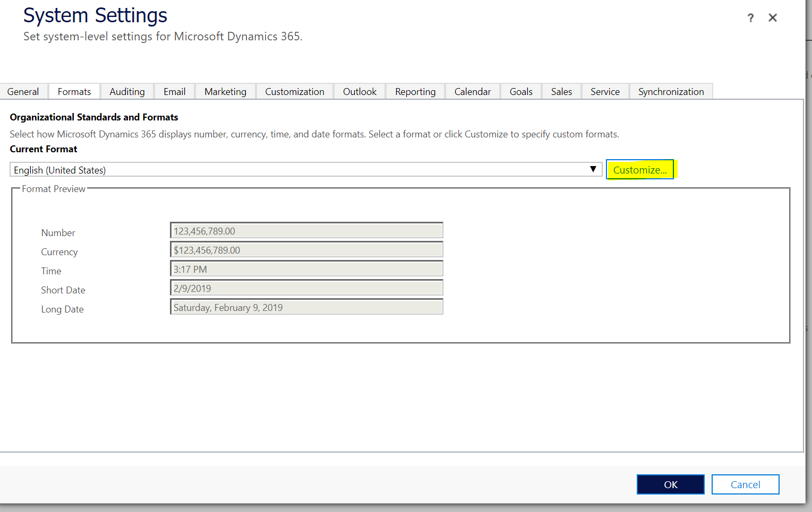
Task: Click the Currency format preview field
Action: 306,249
